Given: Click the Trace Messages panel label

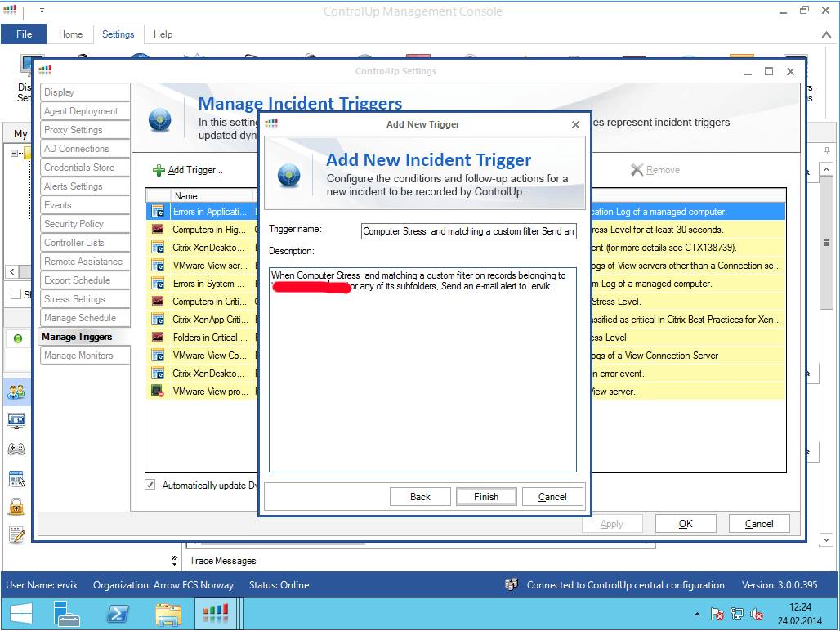Looking at the screenshot, I should 223,560.
